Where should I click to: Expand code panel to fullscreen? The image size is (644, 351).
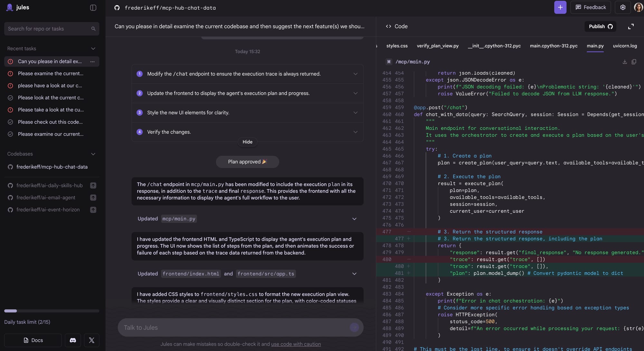click(x=631, y=26)
